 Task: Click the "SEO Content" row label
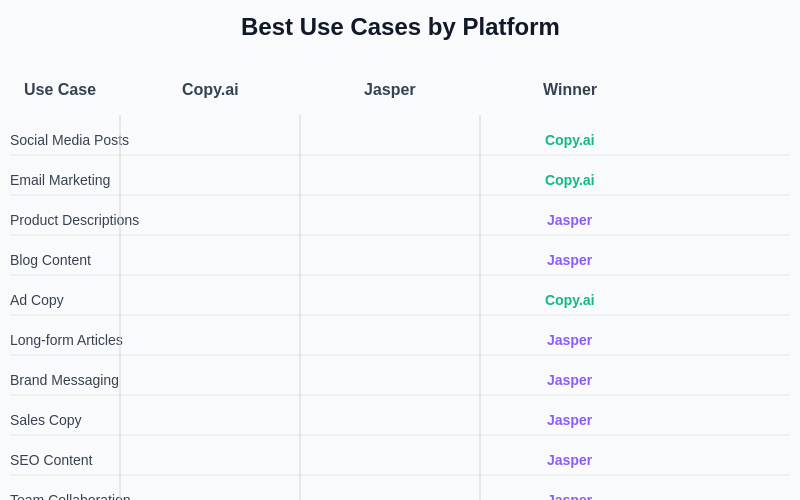(51, 460)
